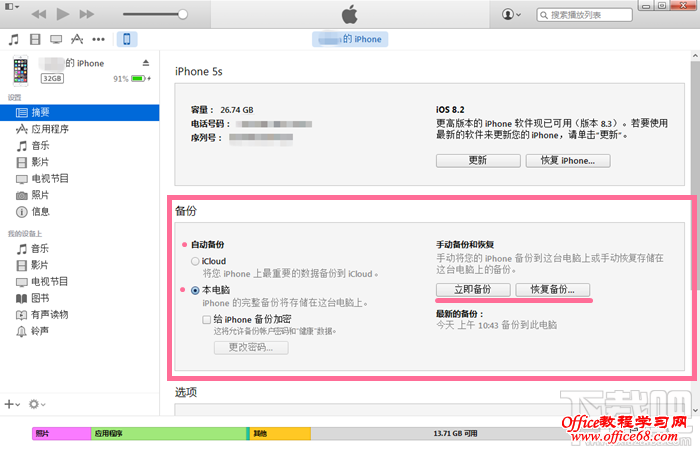This screenshot has width=700, height=451.
Task: Select 音乐 under settings in sidebar
Action: click(79, 146)
